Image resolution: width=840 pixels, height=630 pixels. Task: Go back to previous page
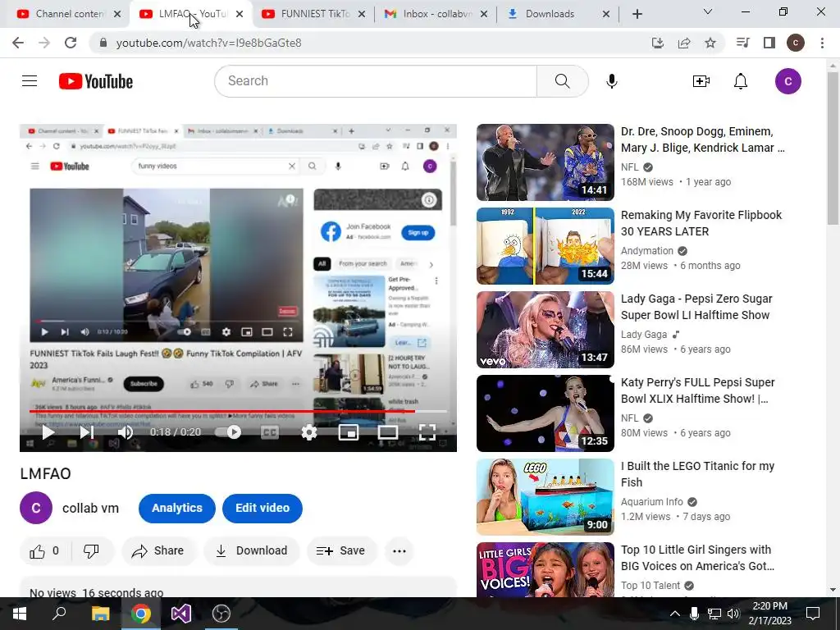(18, 43)
